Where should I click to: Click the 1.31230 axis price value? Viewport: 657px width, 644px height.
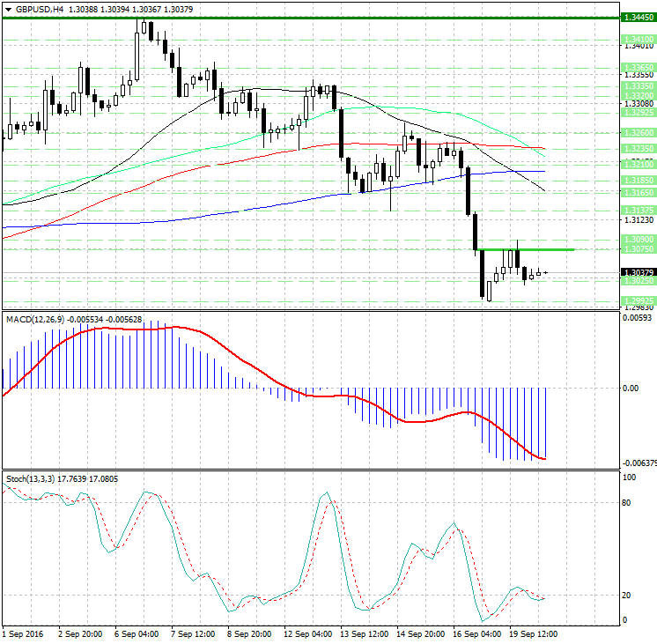click(639, 219)
